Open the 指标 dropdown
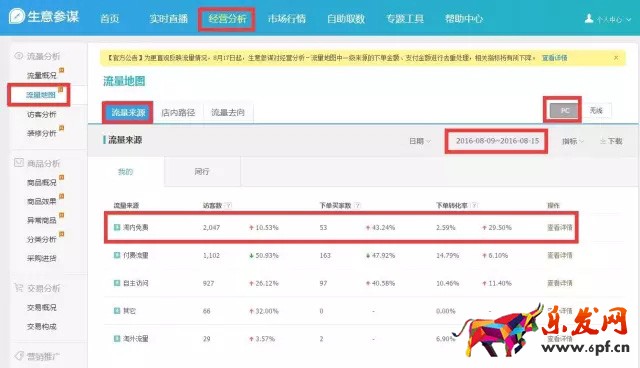Screen dimensions: 640x368 pos(573,141)
